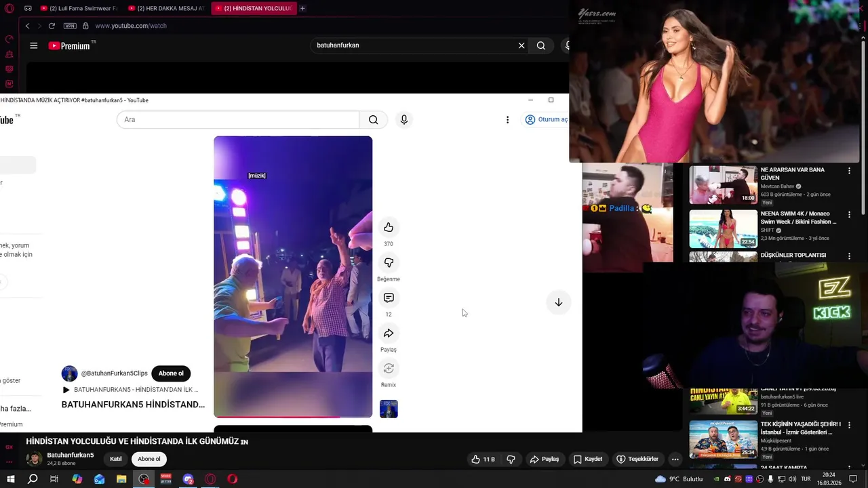Switch to Luli Fama Swimwear tab
The width and height of the screenshot is (868, 488).
coord(79,8)
